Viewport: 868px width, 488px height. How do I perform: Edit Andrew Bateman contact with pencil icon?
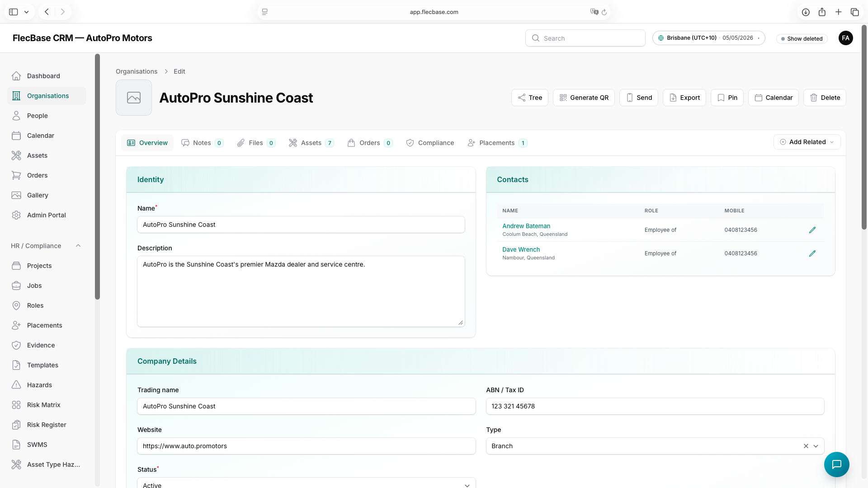tap(812, 230)
